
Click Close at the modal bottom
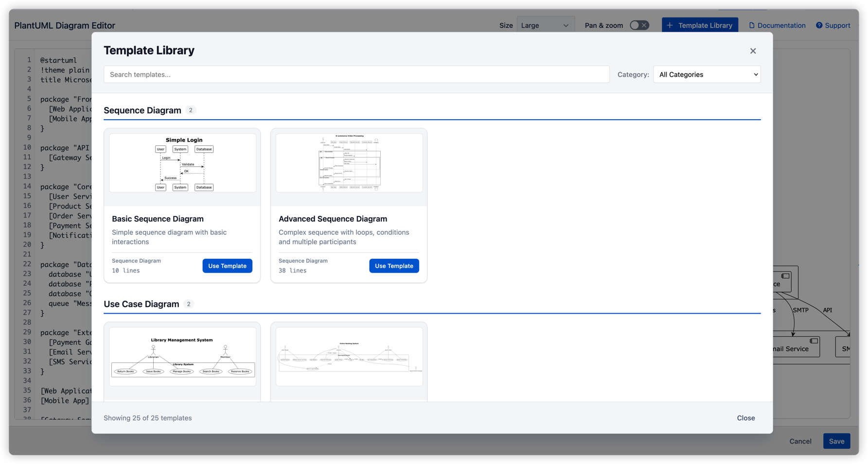click(x=745, y=417)
